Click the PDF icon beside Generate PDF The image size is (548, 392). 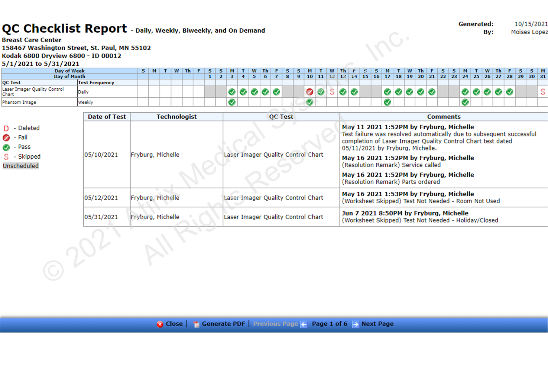coord(196,324)
